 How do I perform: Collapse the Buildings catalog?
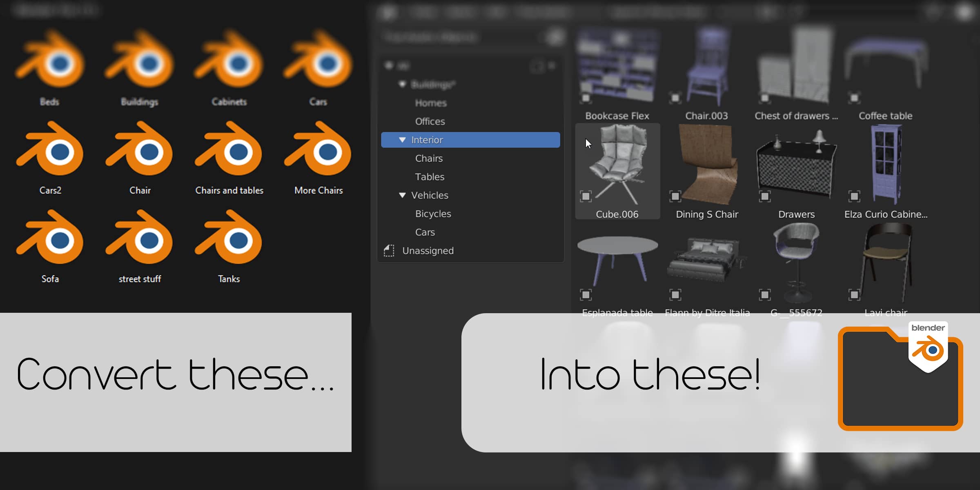click(x=402, y=85)
